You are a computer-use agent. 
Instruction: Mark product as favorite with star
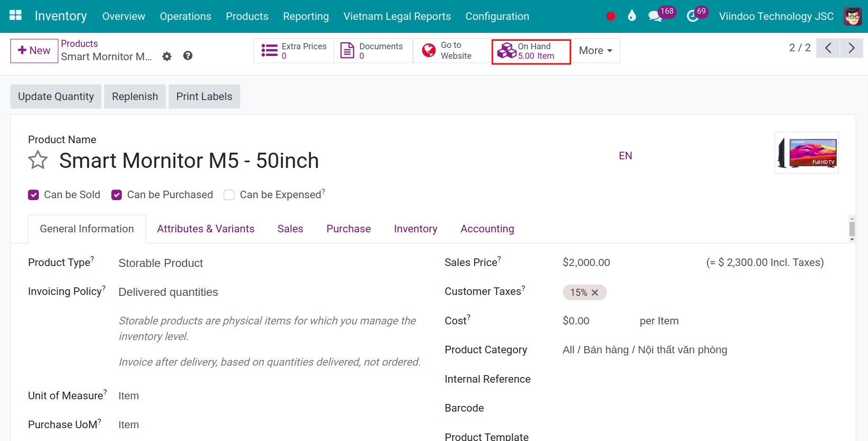38,160
